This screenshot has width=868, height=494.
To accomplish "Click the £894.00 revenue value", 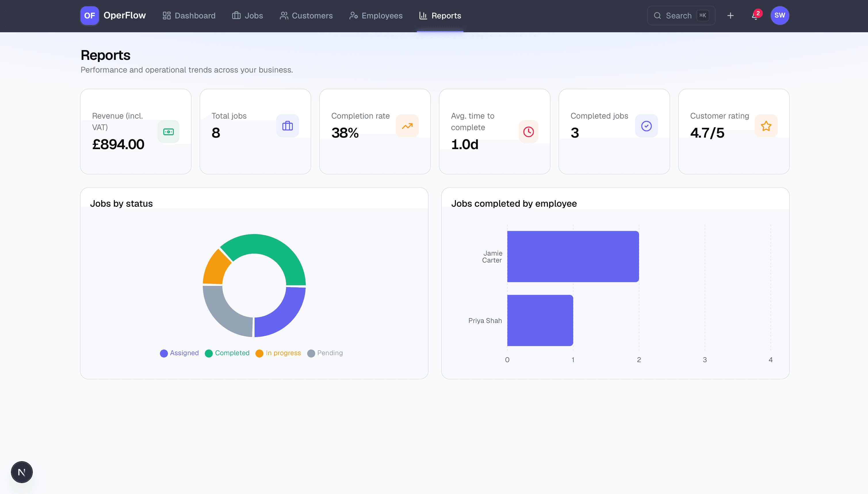I will tap(118, 144).
